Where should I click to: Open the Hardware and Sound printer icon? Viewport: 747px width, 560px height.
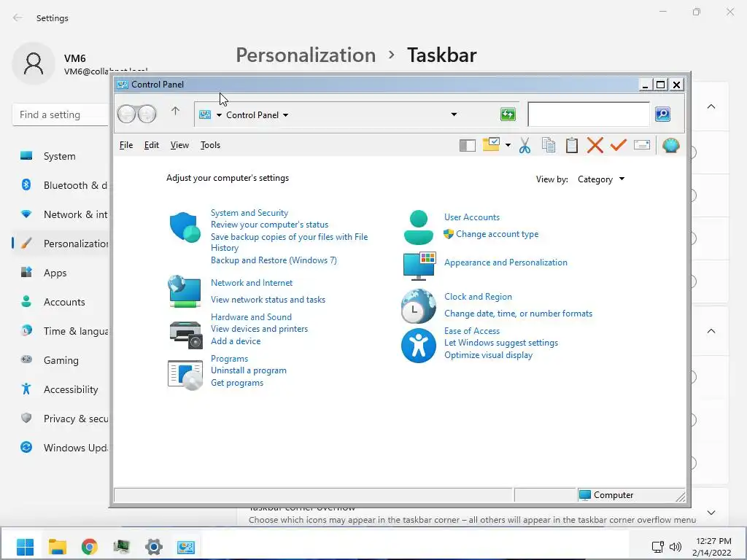tap(186, 335)
